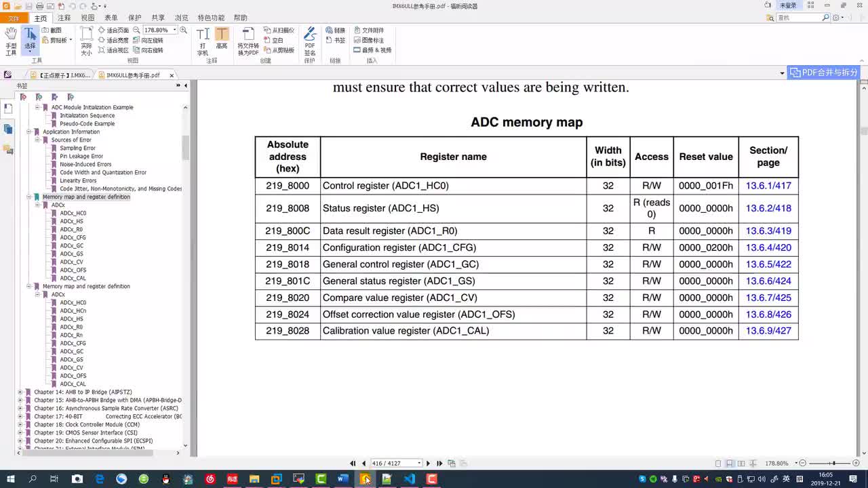
Task: Open PDF Sign (PDF签名) tool
Action: pos(310,41)
